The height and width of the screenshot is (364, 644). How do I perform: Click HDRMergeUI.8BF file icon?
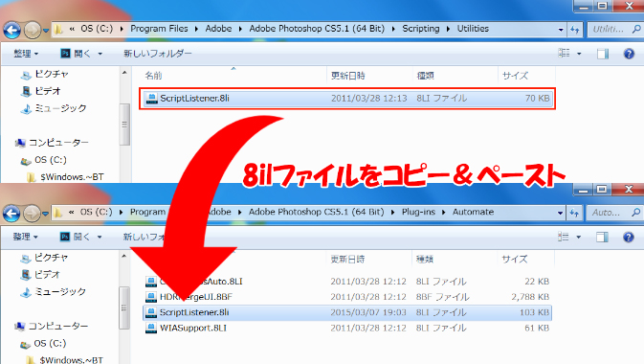click(151, 297)
